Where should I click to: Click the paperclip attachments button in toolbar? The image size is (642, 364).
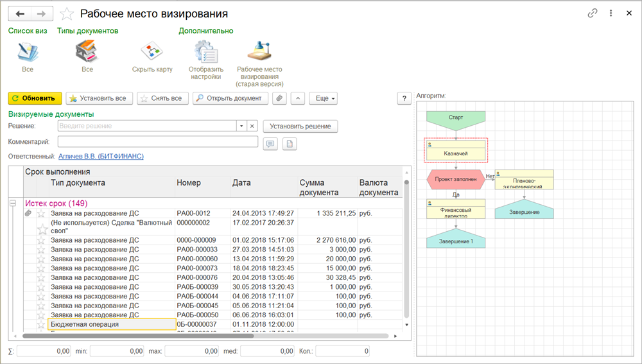(279, 98)
